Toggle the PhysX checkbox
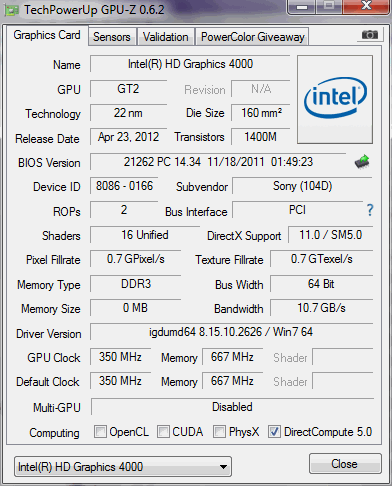This screenshot has height=486, width=392. [219, 431]
